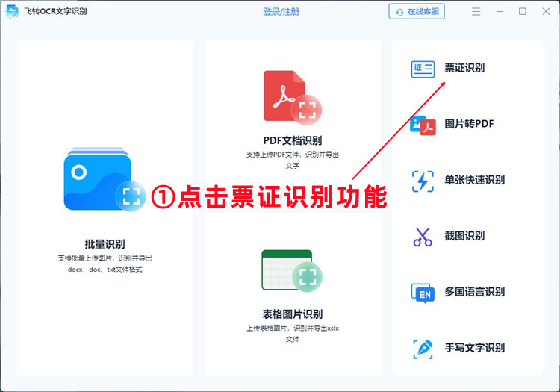Minimize the 飞转OCR window
This screenshot has height=392, width=560.
click(500, 11)
